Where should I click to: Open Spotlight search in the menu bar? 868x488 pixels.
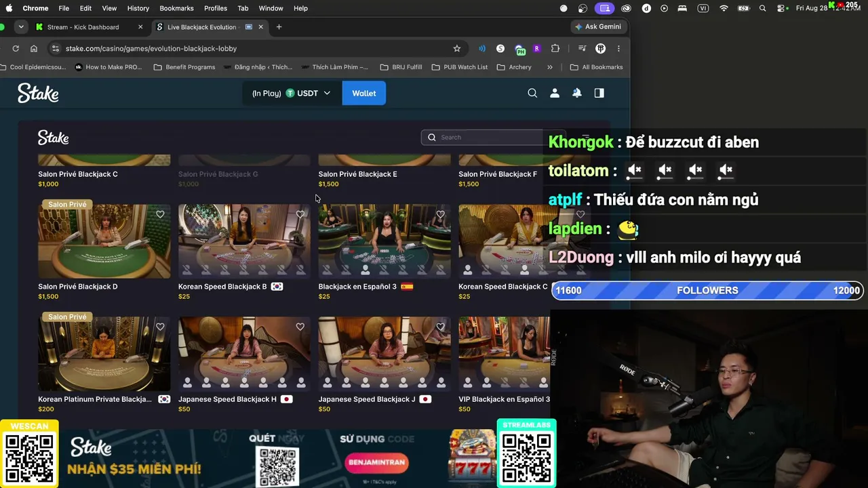tap(763, 8)
